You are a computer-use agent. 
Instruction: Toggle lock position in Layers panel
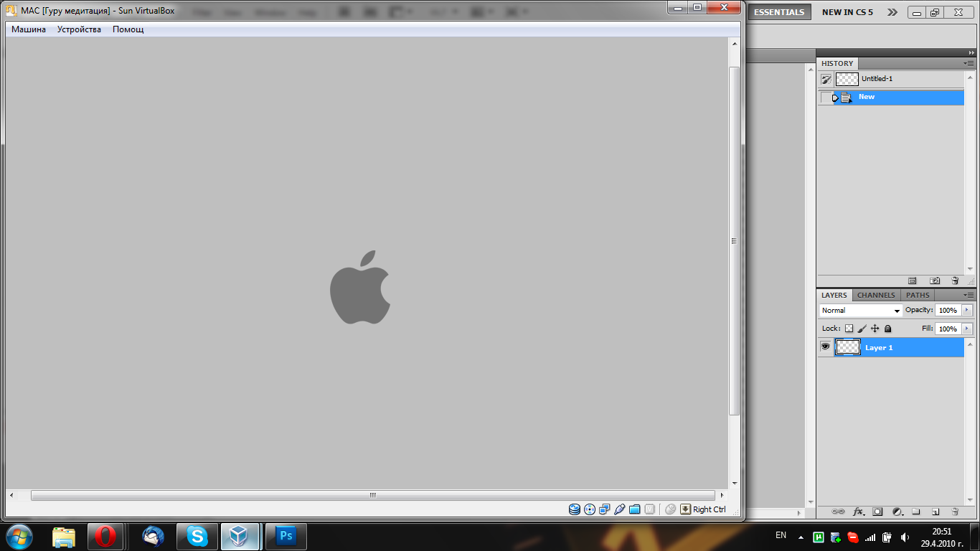(x=875, y=329)
